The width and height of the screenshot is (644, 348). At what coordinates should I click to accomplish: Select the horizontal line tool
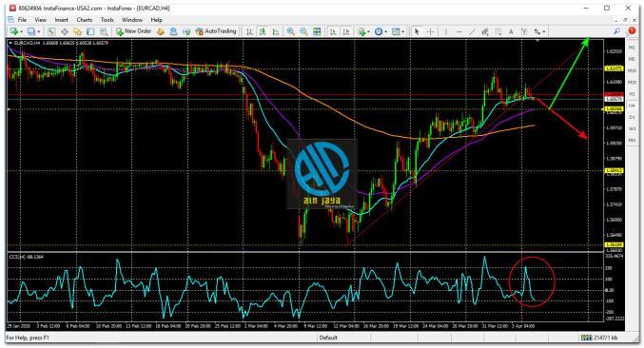click(459, 31)
